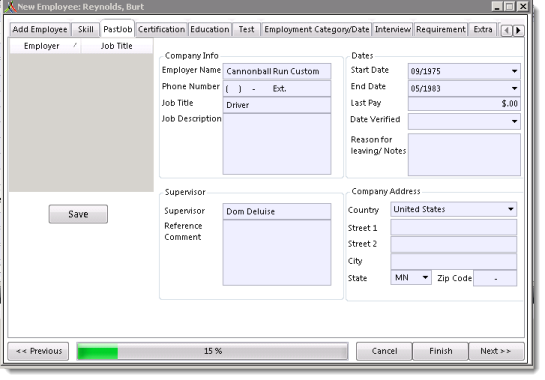Click Reason for leaving/Notes text area
This screenshot has width=545, height=380.
tap(464, 154)
